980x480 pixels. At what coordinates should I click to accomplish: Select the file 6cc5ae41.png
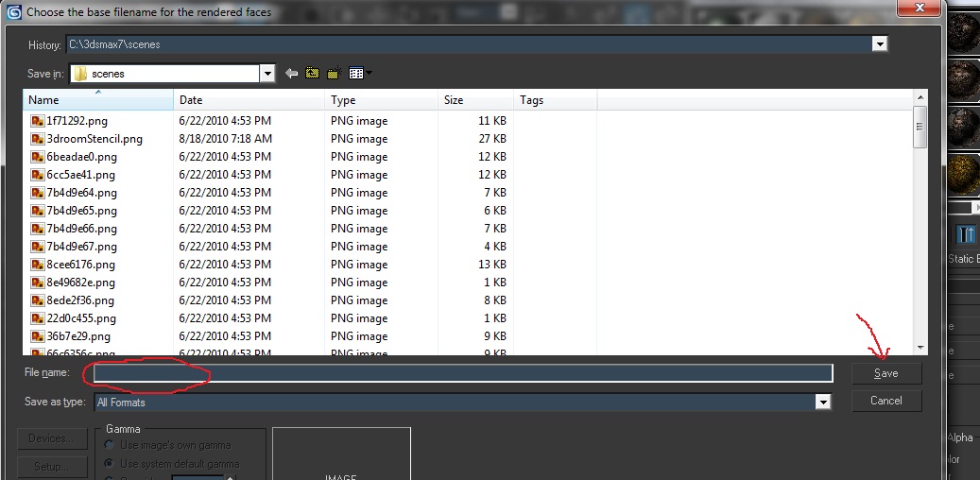(80, 175)
